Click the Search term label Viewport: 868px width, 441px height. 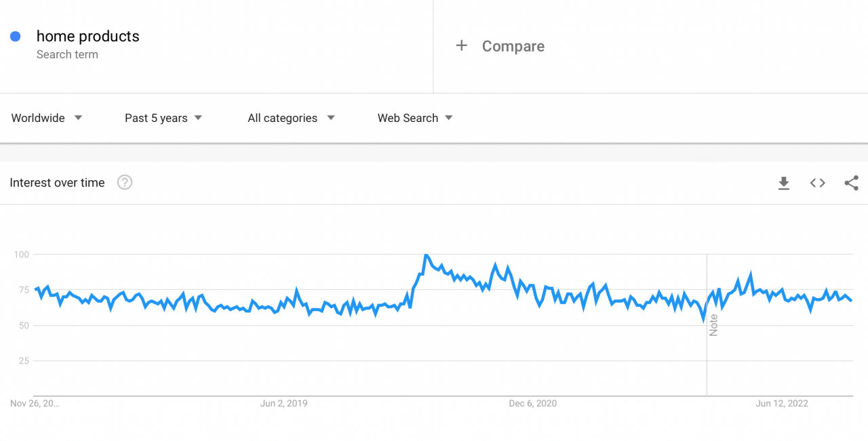pyautogui.click(x=67, y=54)
